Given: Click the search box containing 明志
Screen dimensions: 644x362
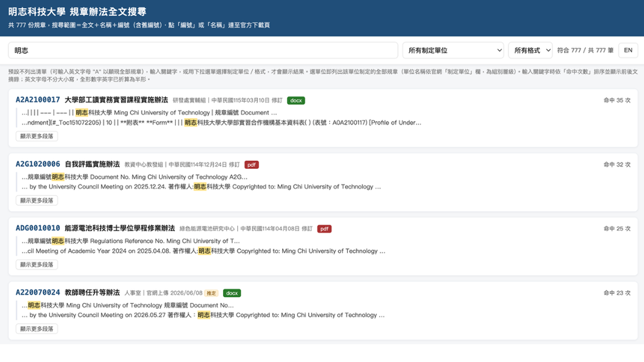Looking at the screenshot, I should click(203, 50).
